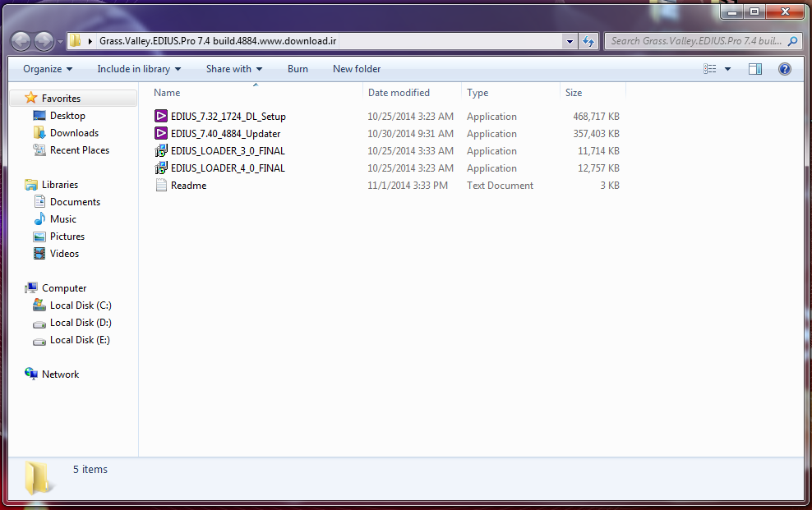Click the Back navigation arrow

pyautogui.click(x=21, y=41)
